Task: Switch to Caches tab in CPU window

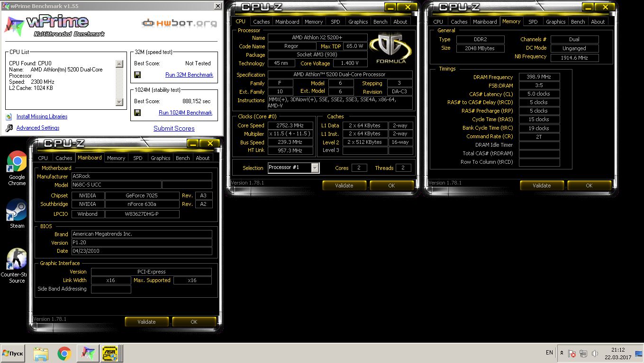Action: coord(261,22)
